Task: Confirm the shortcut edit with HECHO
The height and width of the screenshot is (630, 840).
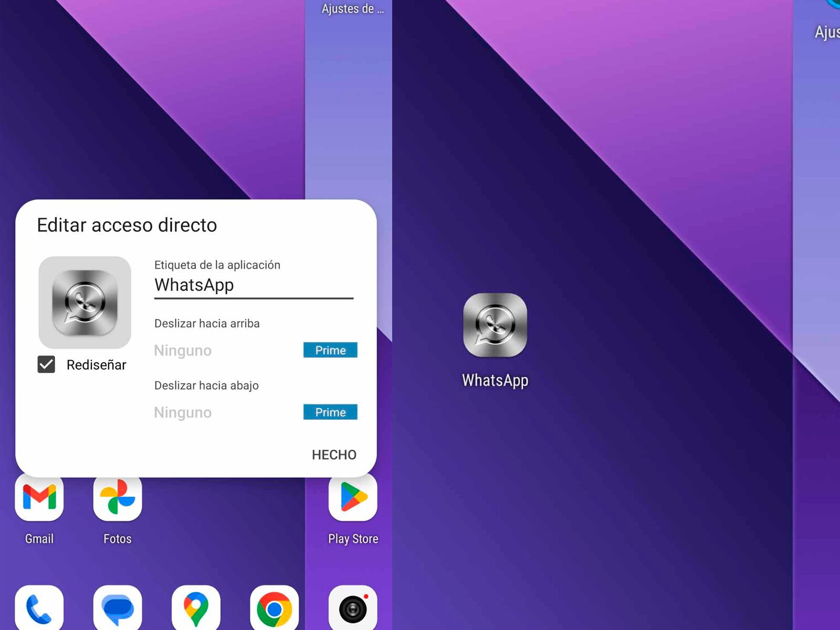Action: 333,455
